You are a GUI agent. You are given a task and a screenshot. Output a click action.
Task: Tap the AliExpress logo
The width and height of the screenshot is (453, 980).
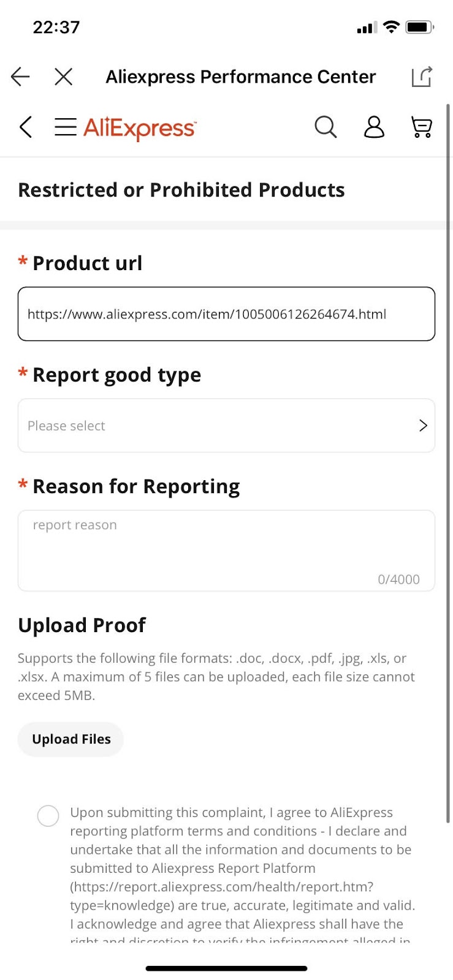coord(140,129)
